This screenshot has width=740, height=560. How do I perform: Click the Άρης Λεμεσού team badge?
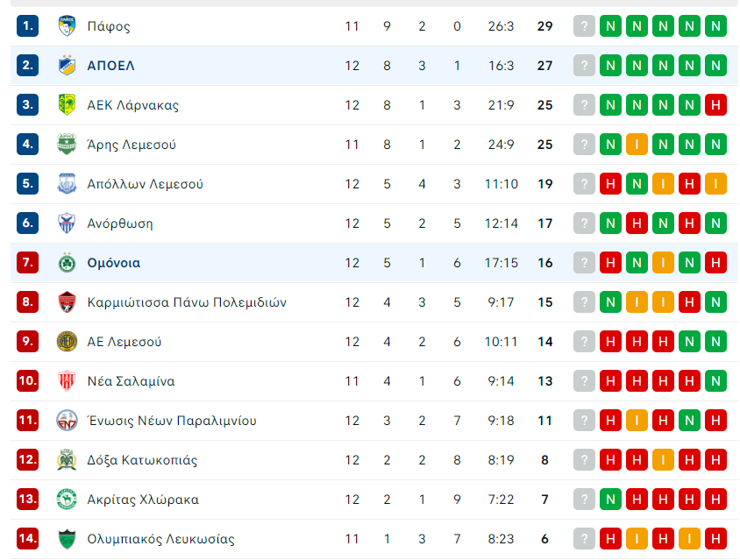(x=67, y=144)
